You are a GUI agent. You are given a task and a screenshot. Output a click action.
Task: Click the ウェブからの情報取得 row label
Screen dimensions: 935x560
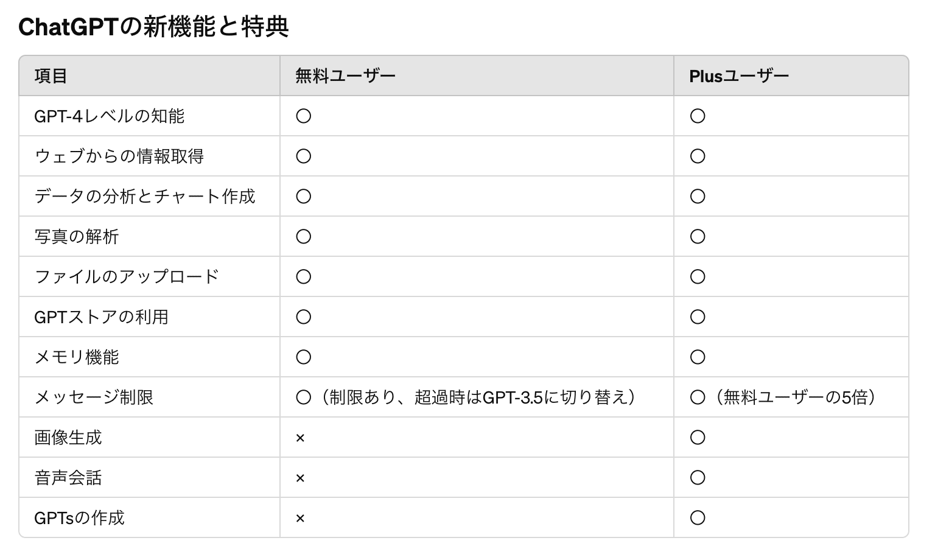click(119, 156)
